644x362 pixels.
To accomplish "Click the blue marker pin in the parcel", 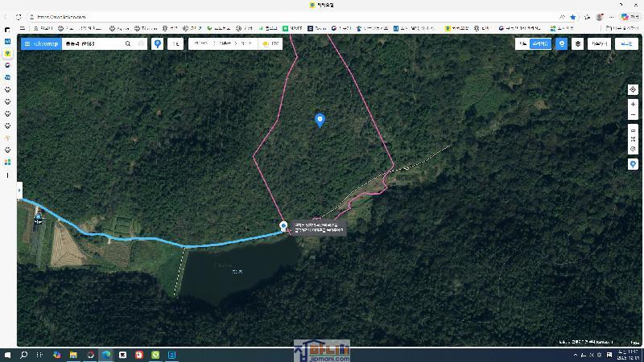I will tap(320, 120).
